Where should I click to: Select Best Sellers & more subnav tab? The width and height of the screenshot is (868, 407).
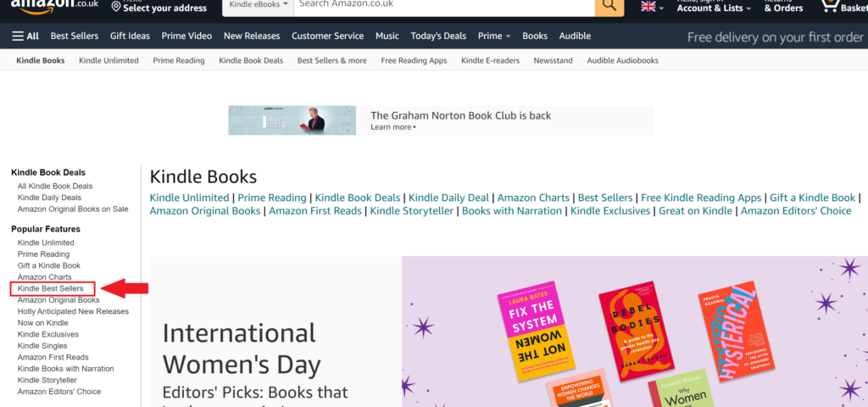(331, 60)
